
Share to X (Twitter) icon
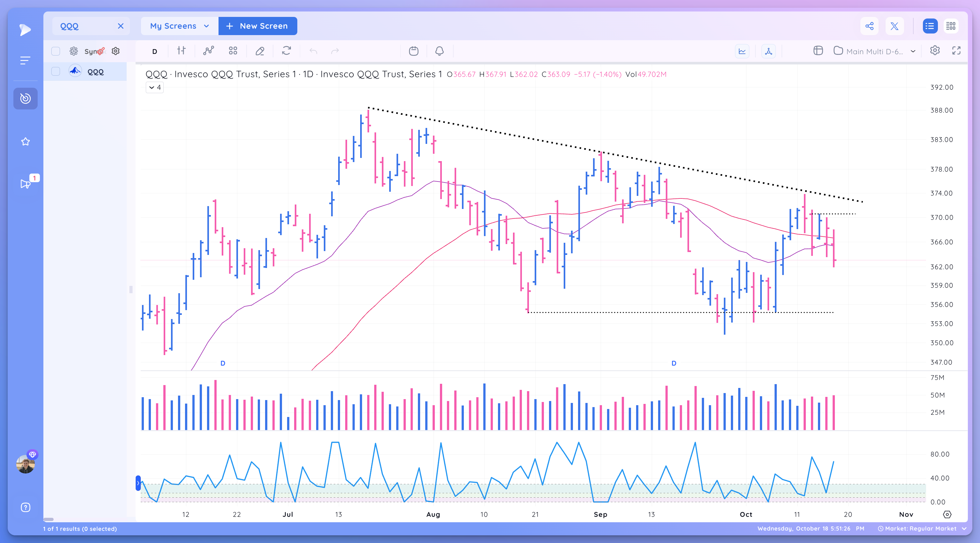(895, 26)
